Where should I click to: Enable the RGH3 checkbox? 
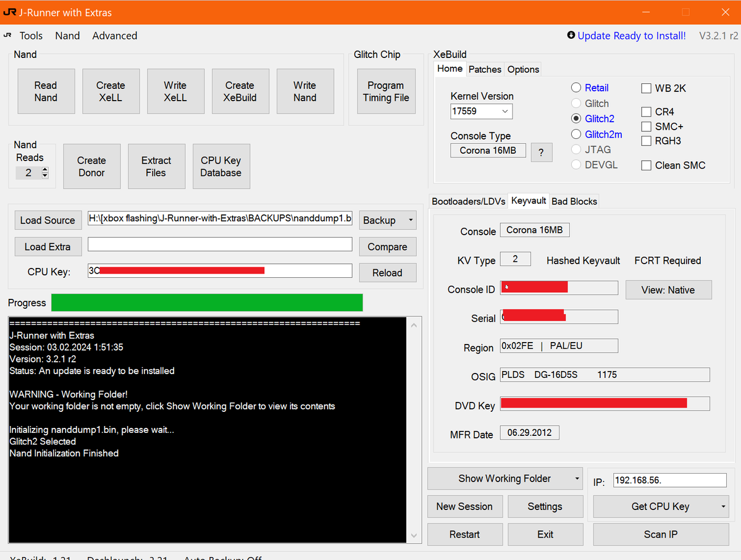coord(646,141)
